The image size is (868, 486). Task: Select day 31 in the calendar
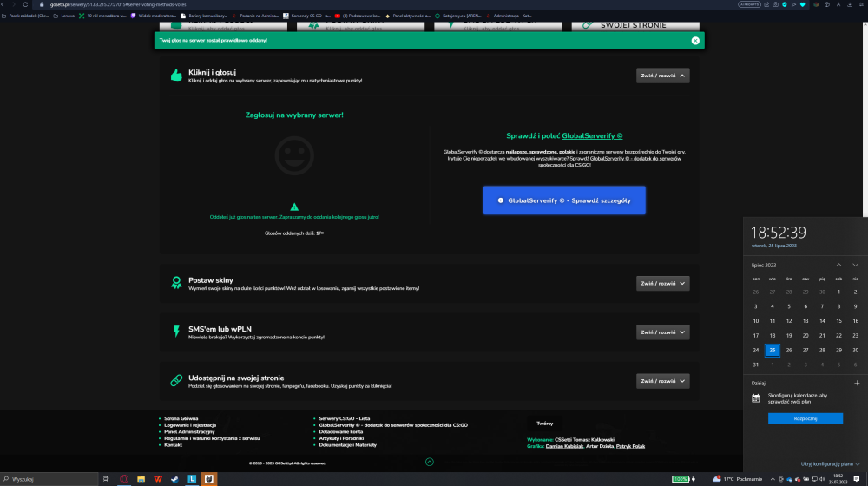coord(756,364)
